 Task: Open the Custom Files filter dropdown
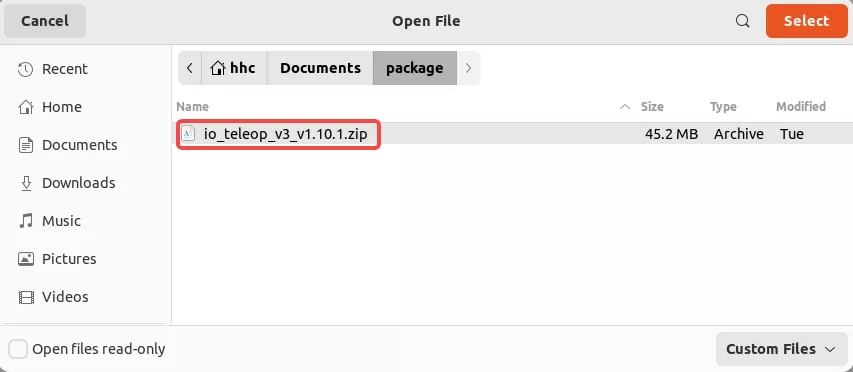click(781, 349)
